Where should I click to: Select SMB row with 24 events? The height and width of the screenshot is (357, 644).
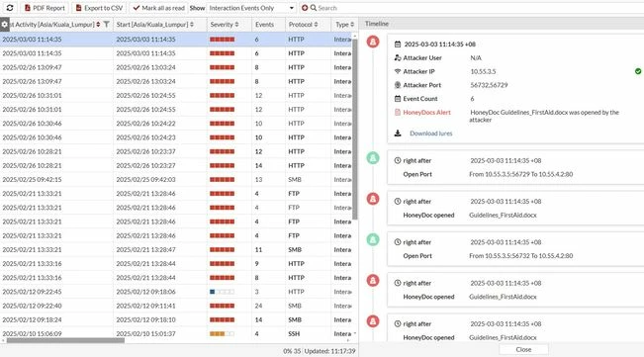click(176, 306)
